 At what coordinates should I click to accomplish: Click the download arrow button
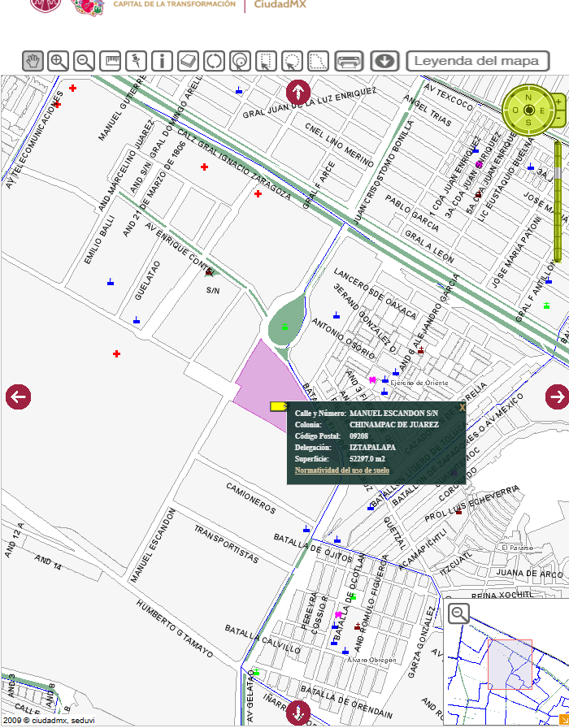tap(384, 61)
